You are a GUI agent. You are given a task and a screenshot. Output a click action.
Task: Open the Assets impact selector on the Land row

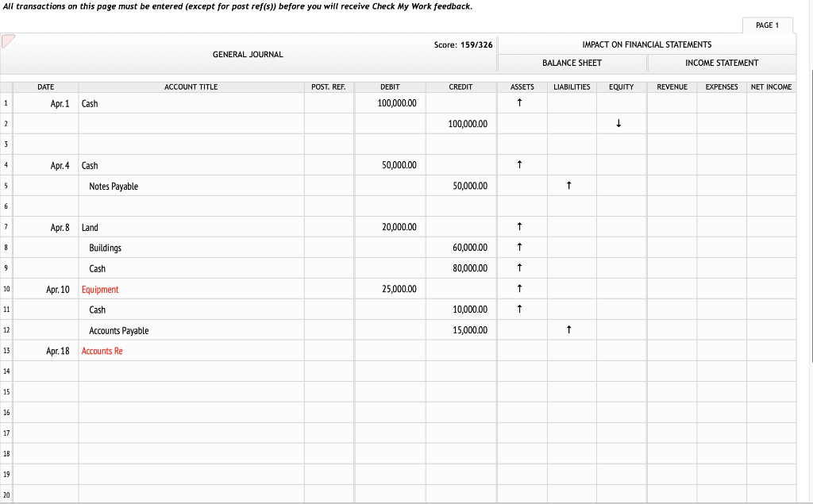coord(521,226)
